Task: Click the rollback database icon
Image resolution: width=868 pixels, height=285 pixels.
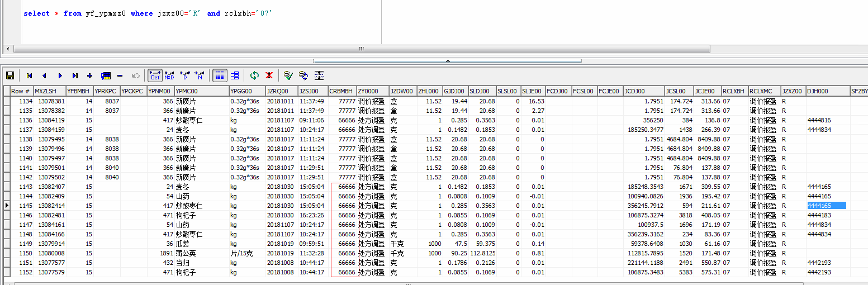Action: pyautogui.click(x=303, y=75)
